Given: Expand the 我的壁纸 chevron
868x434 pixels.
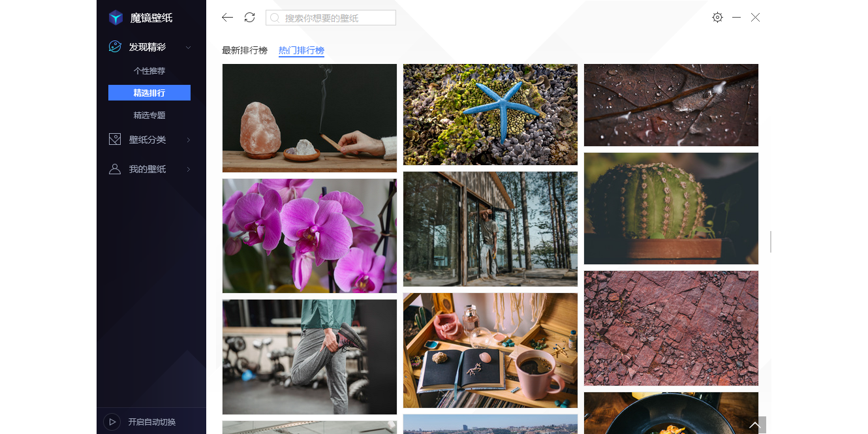Looking at the screenshot, I should pos(189,169).
